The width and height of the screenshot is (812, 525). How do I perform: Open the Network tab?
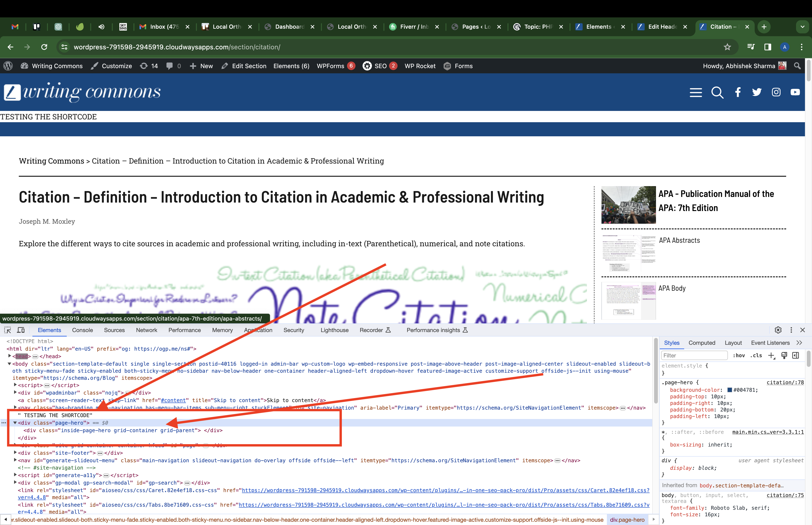(x=147, y=330)
